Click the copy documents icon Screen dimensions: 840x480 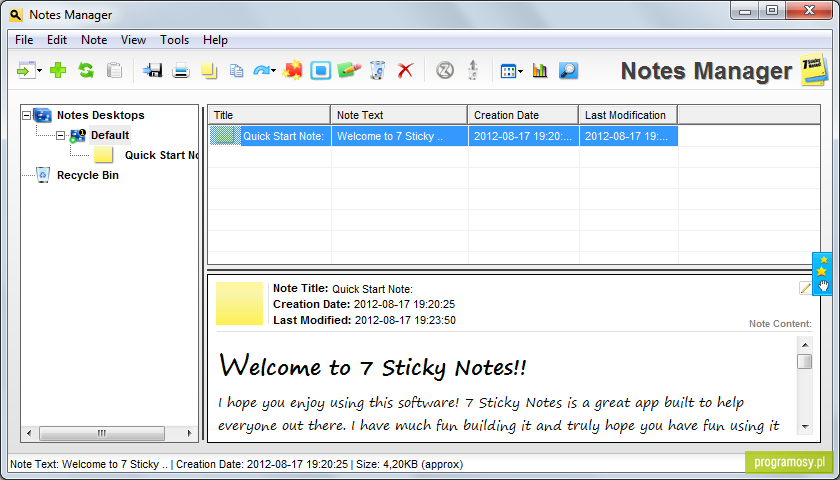coord(236,70)
